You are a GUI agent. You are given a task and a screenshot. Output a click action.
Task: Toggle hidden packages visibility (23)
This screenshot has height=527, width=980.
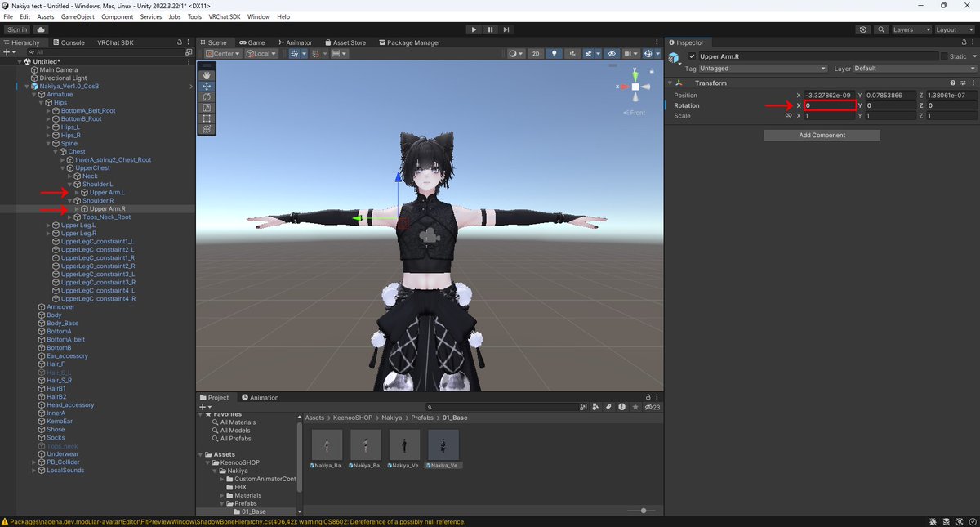coord(652,406)
